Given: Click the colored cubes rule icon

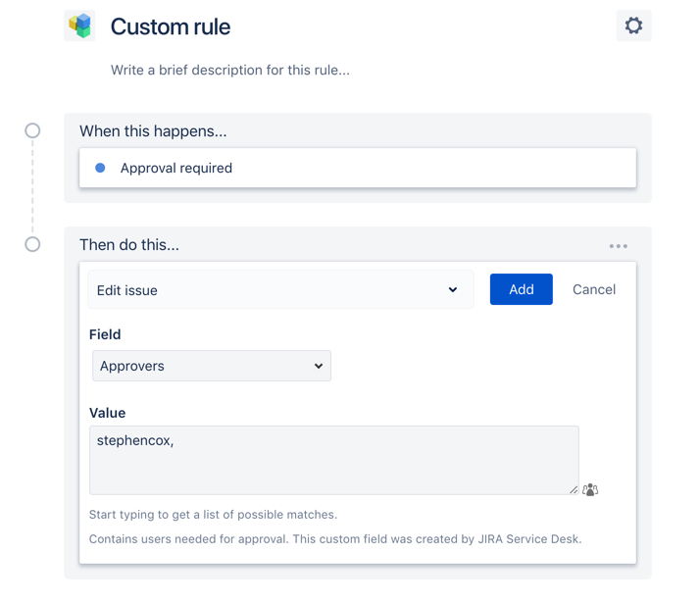Looking at the screenshot, I should [80, 25].
